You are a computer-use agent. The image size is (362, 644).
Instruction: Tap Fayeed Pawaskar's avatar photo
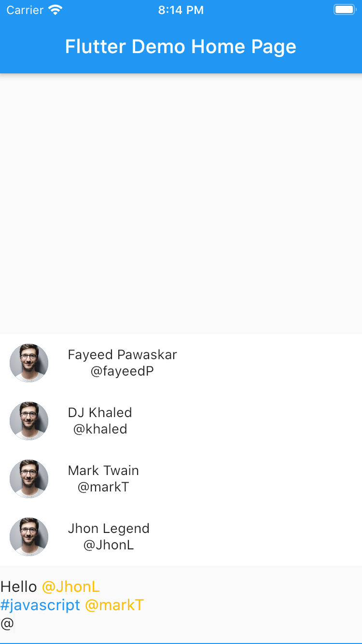[x=29, y=363]
